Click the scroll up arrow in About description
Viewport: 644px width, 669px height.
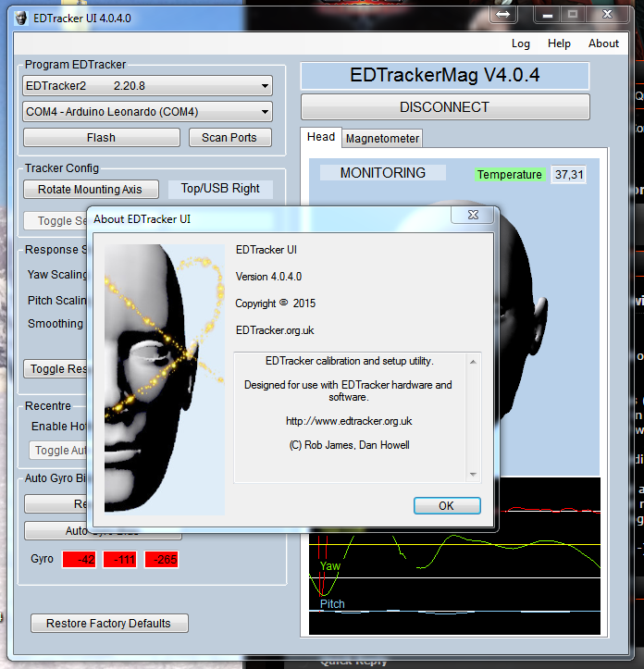click(473, 362)
